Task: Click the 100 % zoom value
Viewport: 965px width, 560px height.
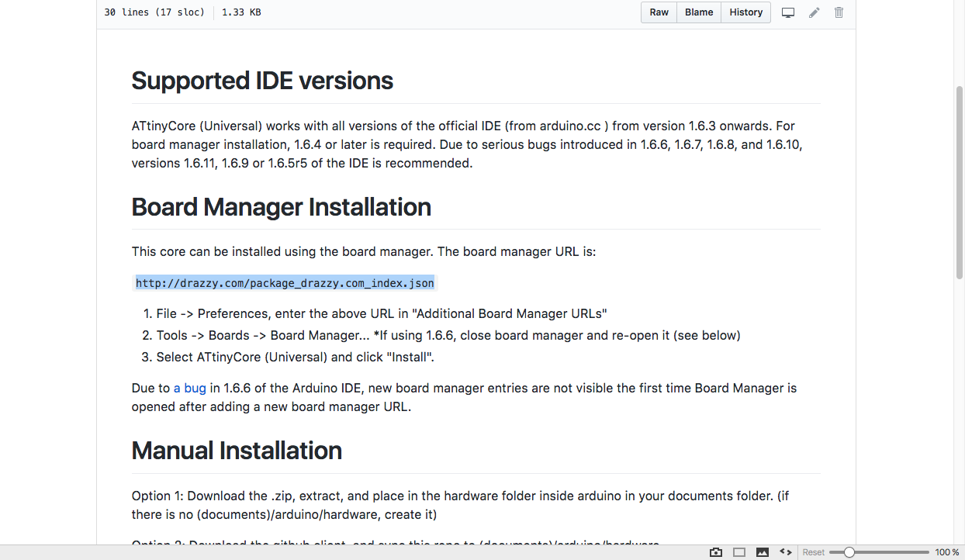Action: pyautogui.click(x=947, y=552)
